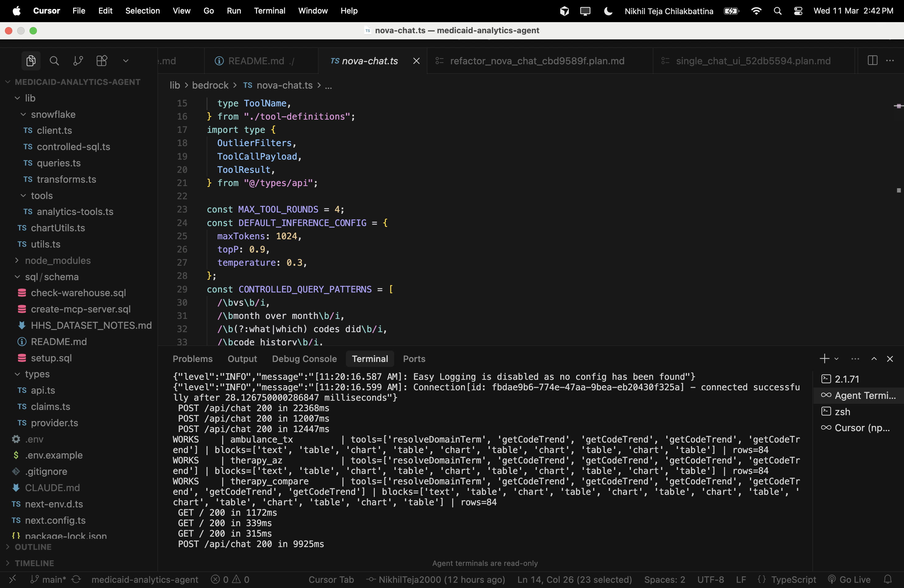The image size is (904, 588).
Task: Open the Explorer view icon
Action: point(31,61)
